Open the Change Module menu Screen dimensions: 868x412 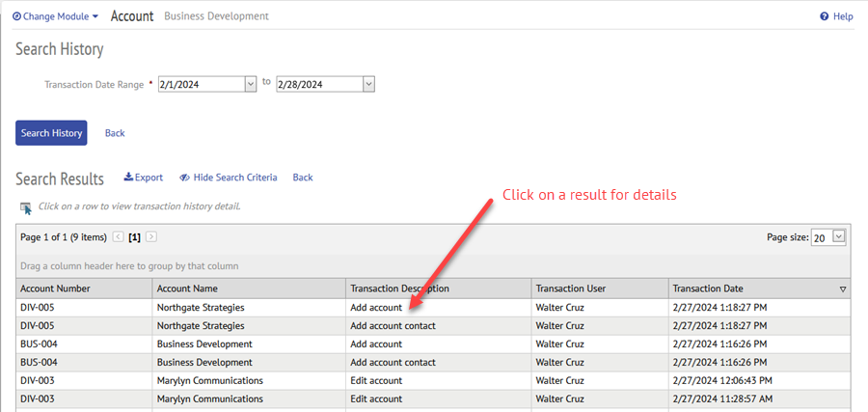click(x=55, y=16)
